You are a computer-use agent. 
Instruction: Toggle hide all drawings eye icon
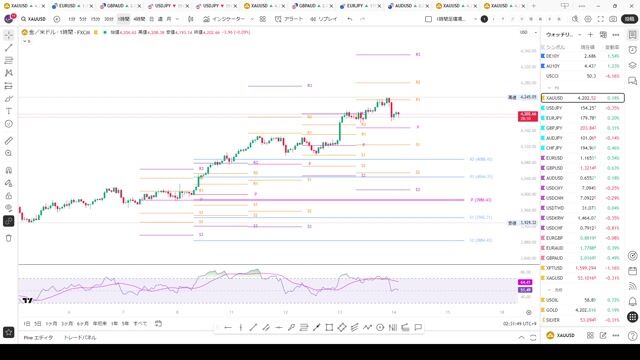click(9, 208)
